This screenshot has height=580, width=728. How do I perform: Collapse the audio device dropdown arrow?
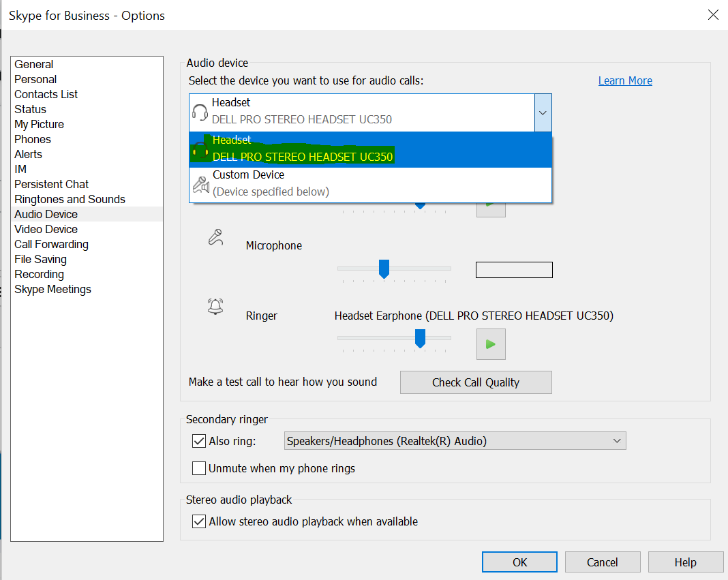click(x=543, y=112)
